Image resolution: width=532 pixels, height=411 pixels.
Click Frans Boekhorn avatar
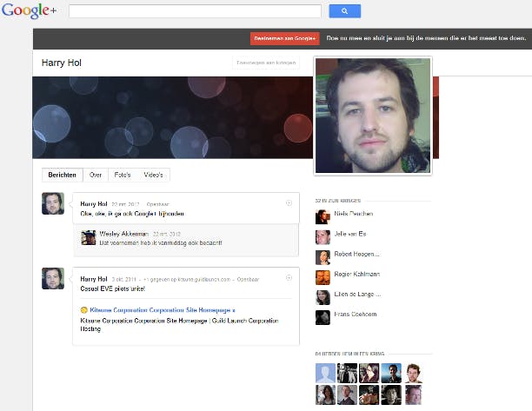[x=323, y=317]
